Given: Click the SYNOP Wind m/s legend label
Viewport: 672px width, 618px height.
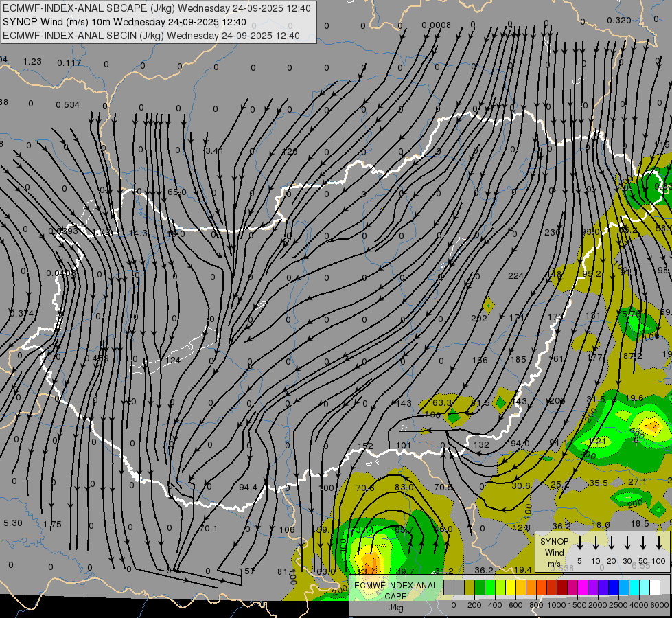Looking at the screenshot, I should coord(554,552).
